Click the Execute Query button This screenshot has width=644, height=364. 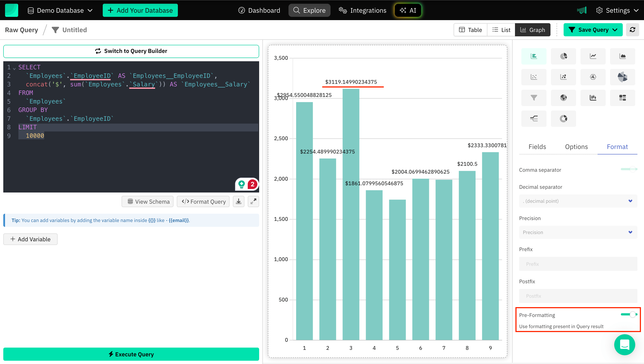click(x=131, y=354)
